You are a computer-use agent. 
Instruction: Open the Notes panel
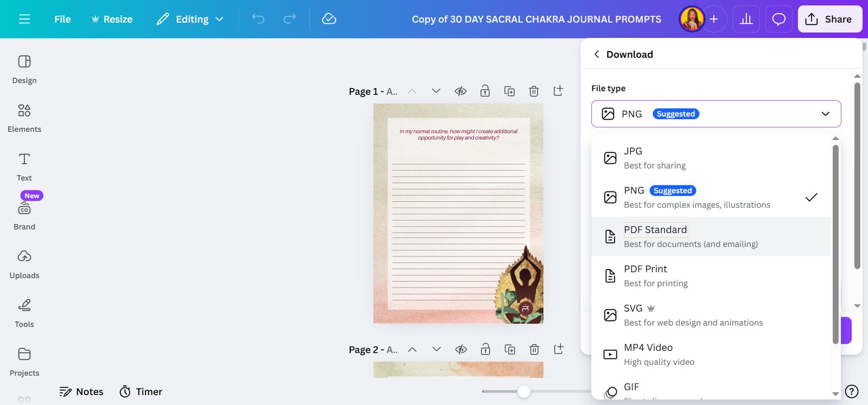point(81,391)
